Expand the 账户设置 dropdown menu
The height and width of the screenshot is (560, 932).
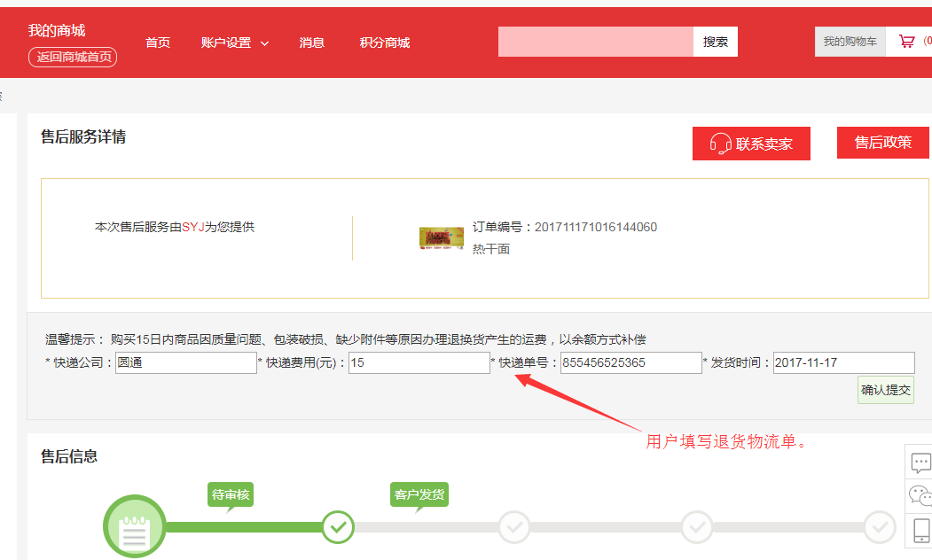(x=234, y=43)
